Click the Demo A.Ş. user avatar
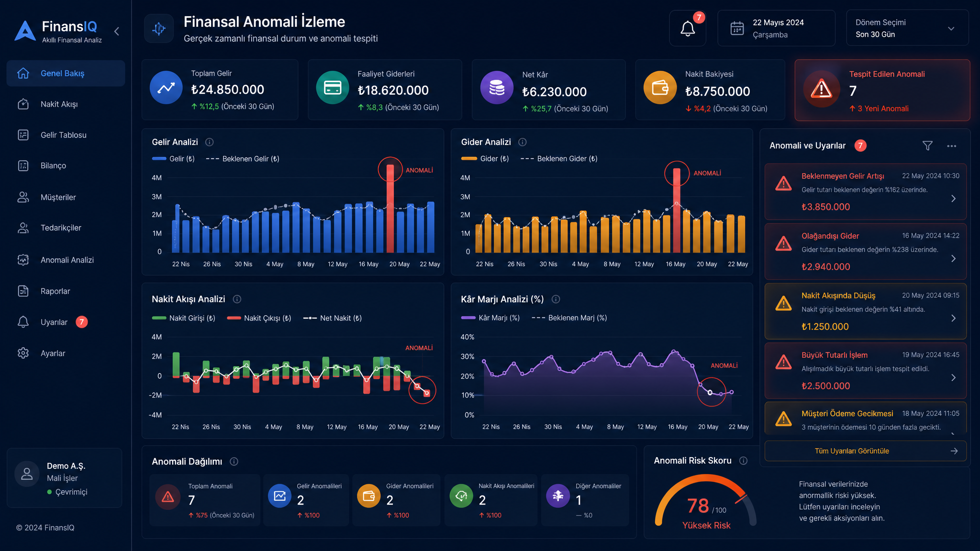This screenshot has width=980, height=551. (x=27, y=474)
